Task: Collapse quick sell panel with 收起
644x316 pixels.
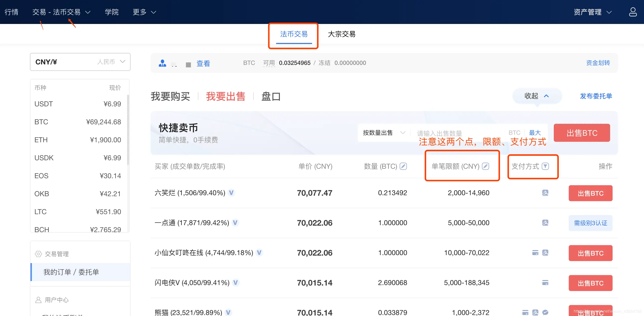Action: [x=537, y=96]
